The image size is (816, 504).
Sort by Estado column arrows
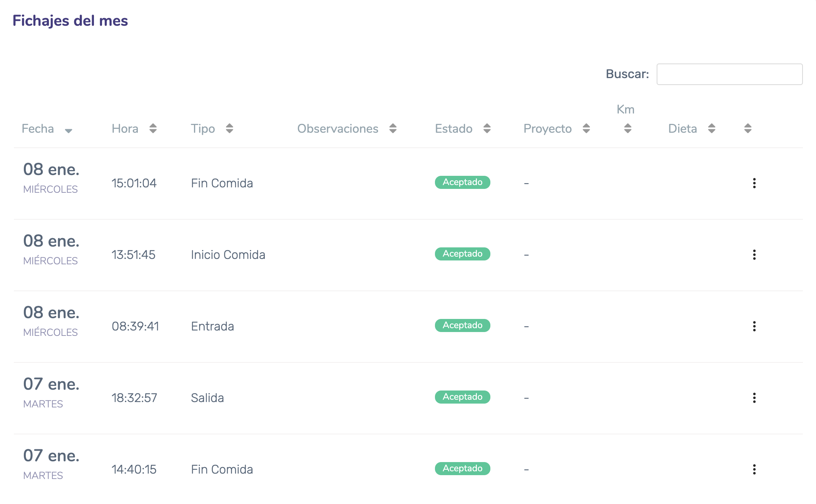point(487,129)
